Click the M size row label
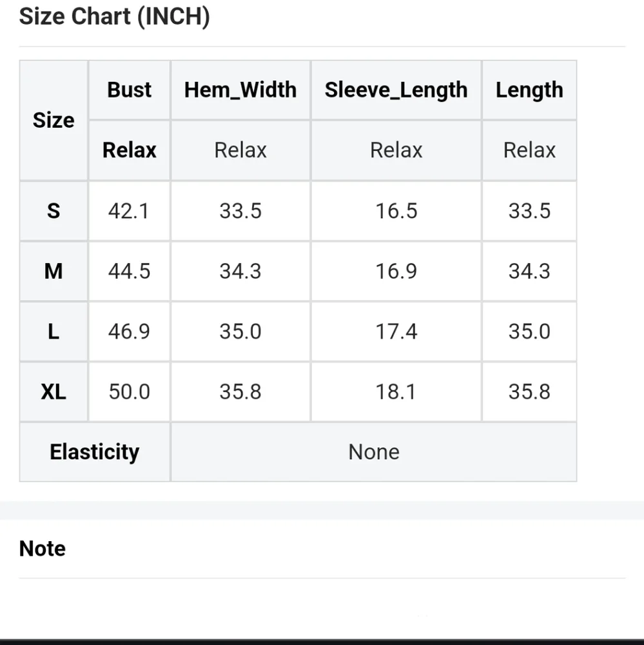This screenshot has height=645, width=644. (x=54, y=271)
